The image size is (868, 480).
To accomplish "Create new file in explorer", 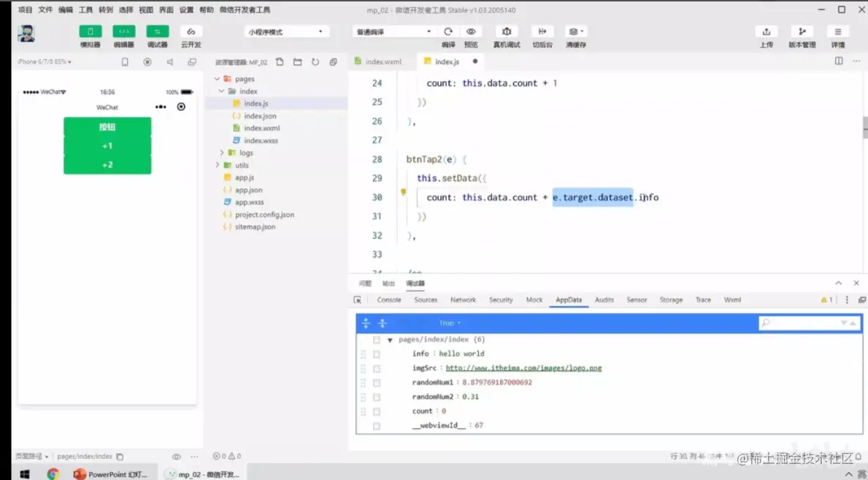I will (x=280, y=62).
